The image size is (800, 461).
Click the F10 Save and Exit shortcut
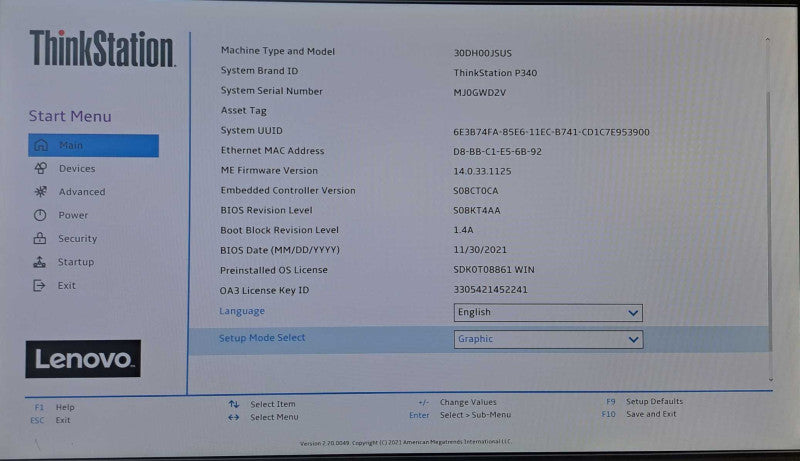click(x=639, y=414)
